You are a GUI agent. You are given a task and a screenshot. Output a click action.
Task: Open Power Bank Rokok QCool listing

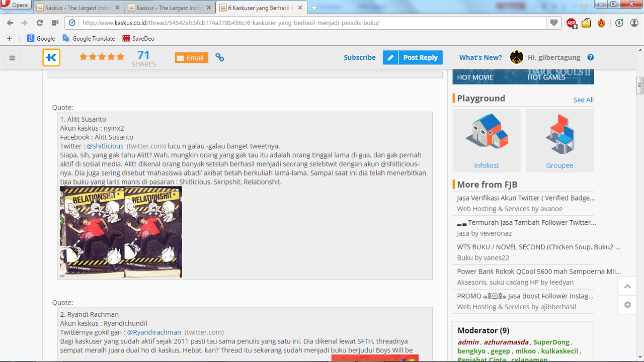pos(539,271)
